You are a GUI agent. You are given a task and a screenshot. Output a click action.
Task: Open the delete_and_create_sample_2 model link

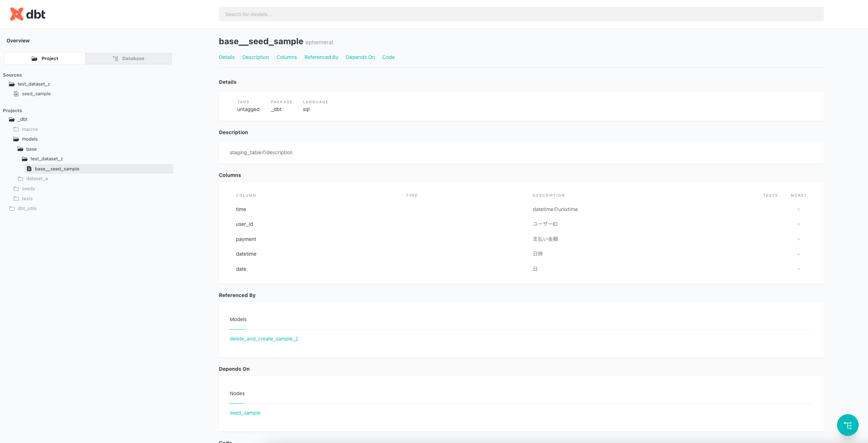point(264,339)
